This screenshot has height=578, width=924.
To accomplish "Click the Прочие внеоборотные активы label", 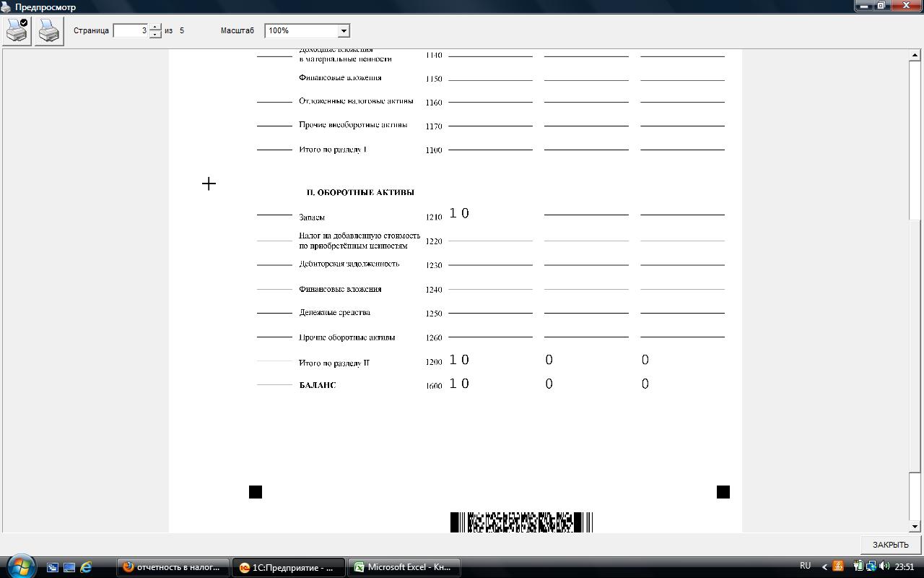I will (353, 125).
